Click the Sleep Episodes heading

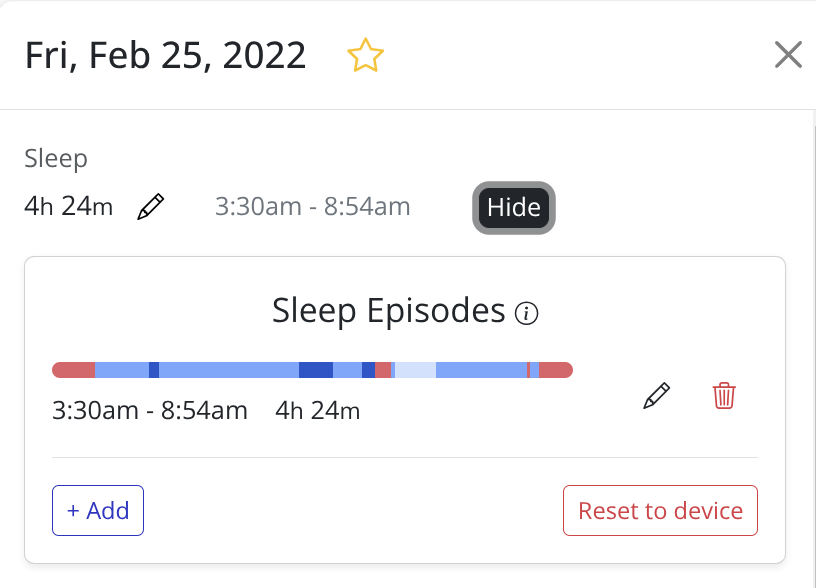(388, 311)
